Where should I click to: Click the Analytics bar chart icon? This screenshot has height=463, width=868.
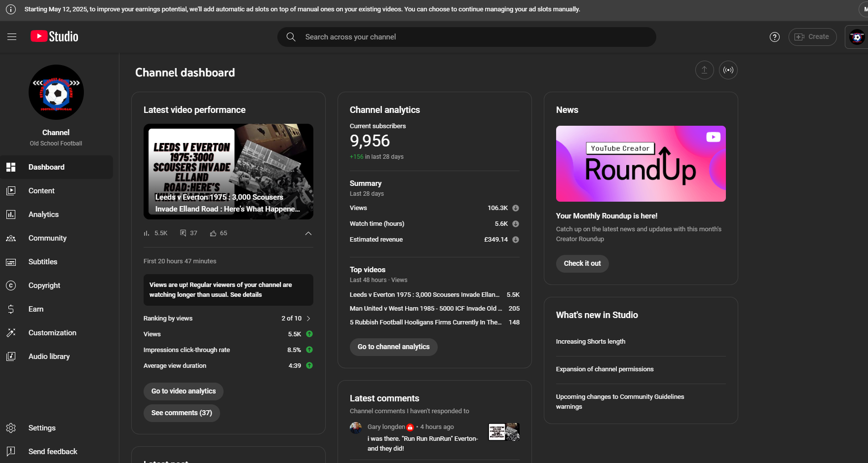[x=11, y=214]
